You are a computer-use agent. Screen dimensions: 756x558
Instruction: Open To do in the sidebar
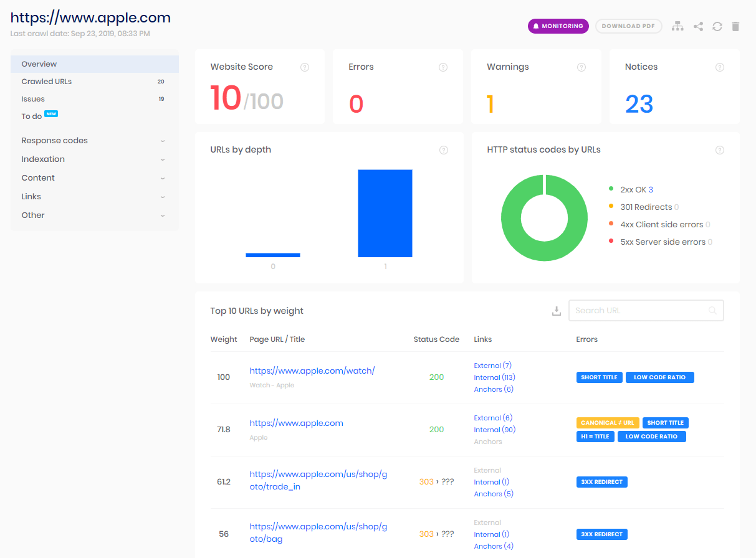click(95, 116)
